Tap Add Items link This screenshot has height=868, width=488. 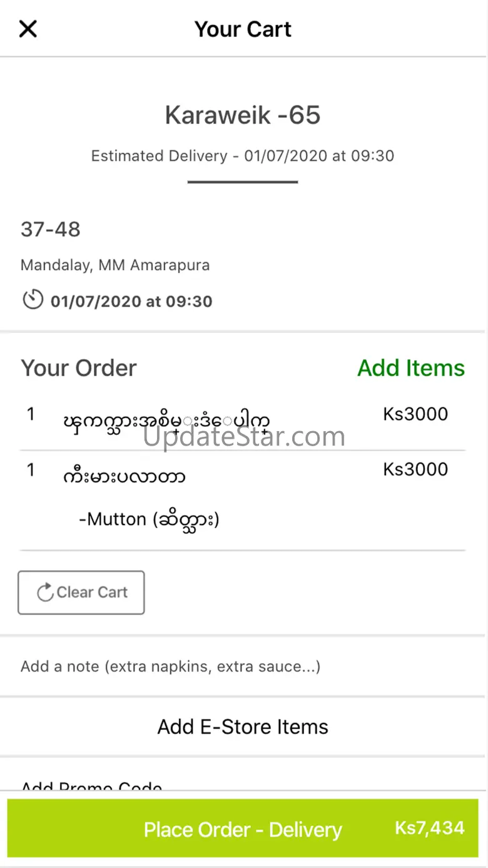(x=410, y=368)
